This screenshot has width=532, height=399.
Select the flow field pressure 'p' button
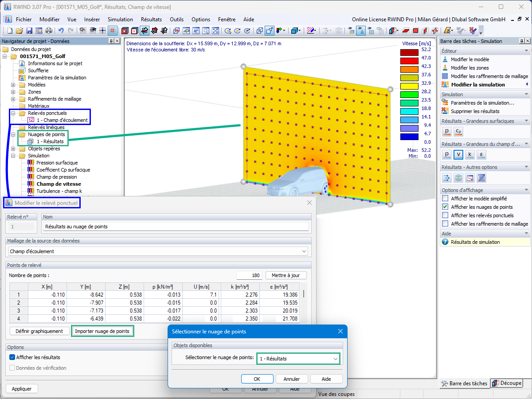(x=447, y=154)
